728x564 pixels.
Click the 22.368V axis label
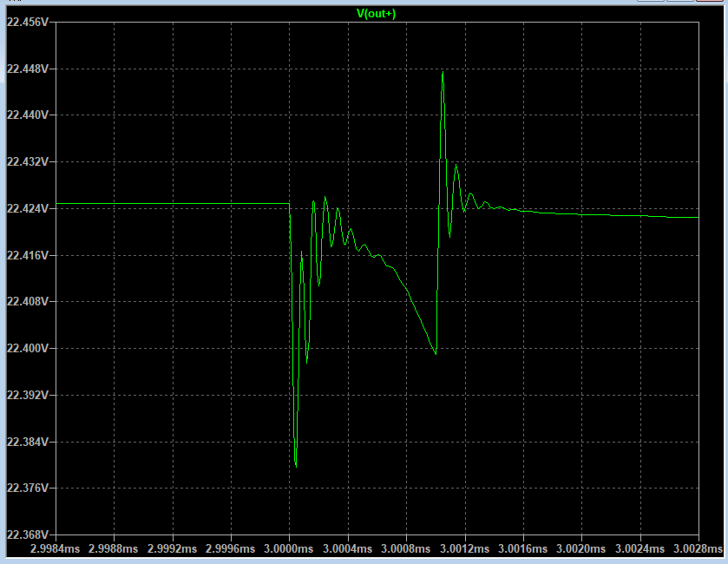tap(28, 534)
